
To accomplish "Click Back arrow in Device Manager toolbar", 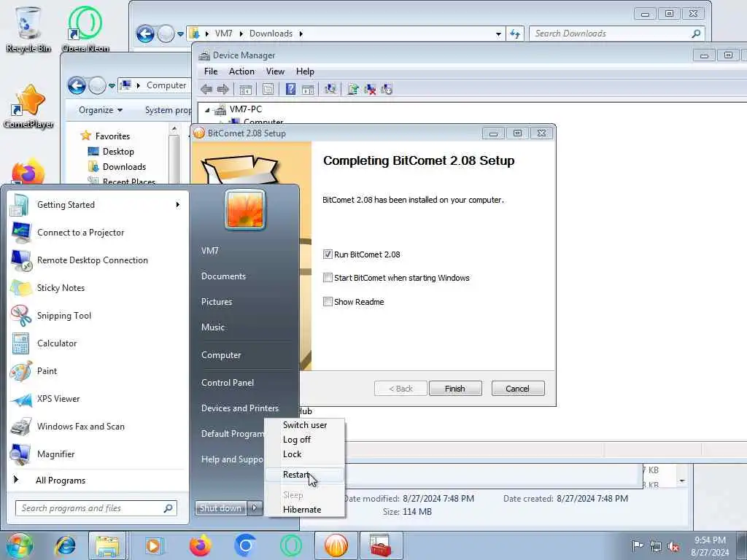I will (206, 89).
